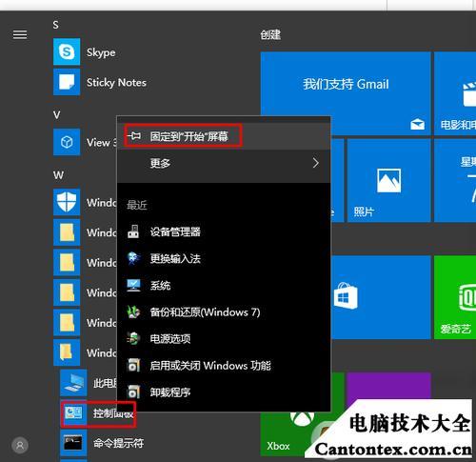Click the 命令提示符 label
The width and height of the screenshot is (476, 462).
coord(118,443)
